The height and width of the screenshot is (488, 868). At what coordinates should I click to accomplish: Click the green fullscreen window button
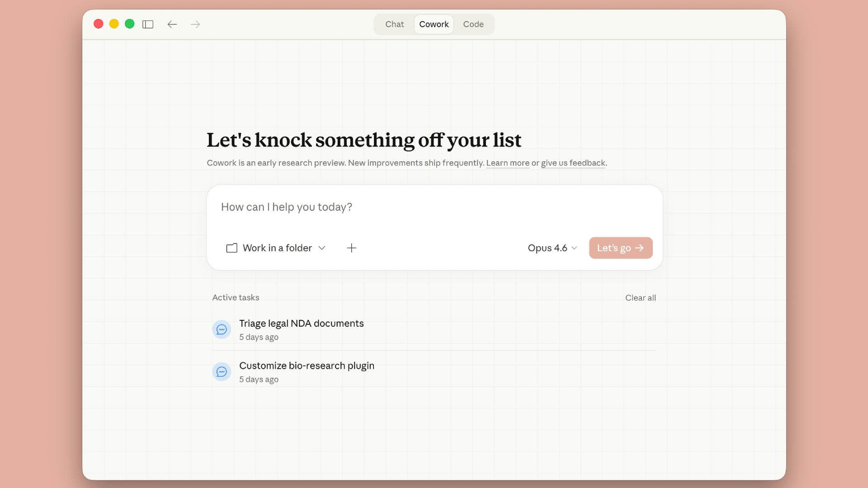click(x=130, y=24)
